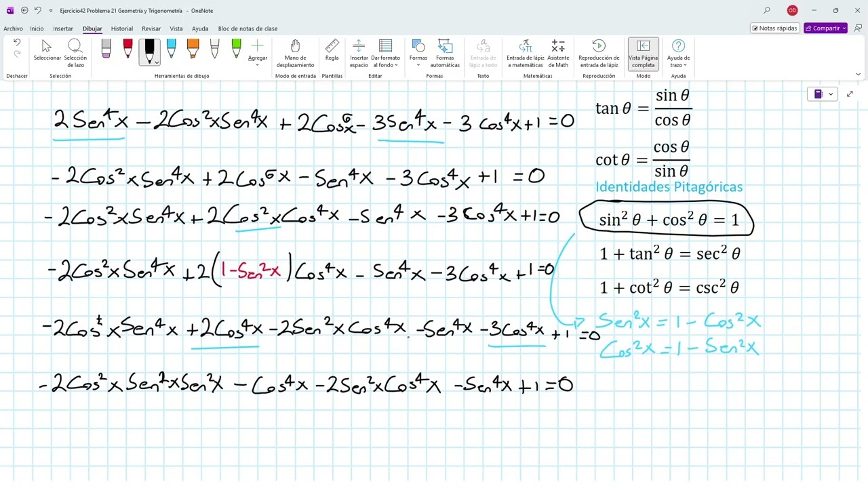The height and width of the screenshot is (488, 868).
Task: Select the red pen
Action: coord(127,49)
